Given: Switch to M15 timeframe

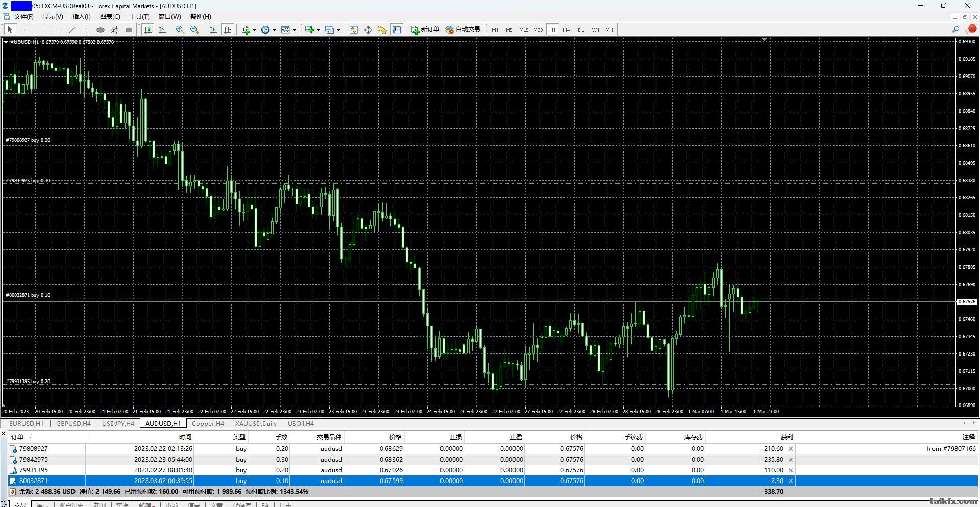Looking at the screenshot, I should pyautogui.click(x=524, y=30).
